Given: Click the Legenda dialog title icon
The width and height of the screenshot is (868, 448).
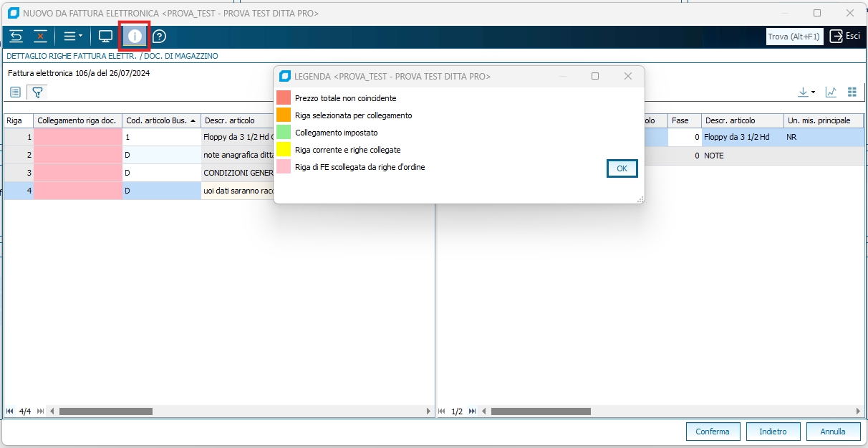Looking at the screenshot, I should click(x=285, y=76).
